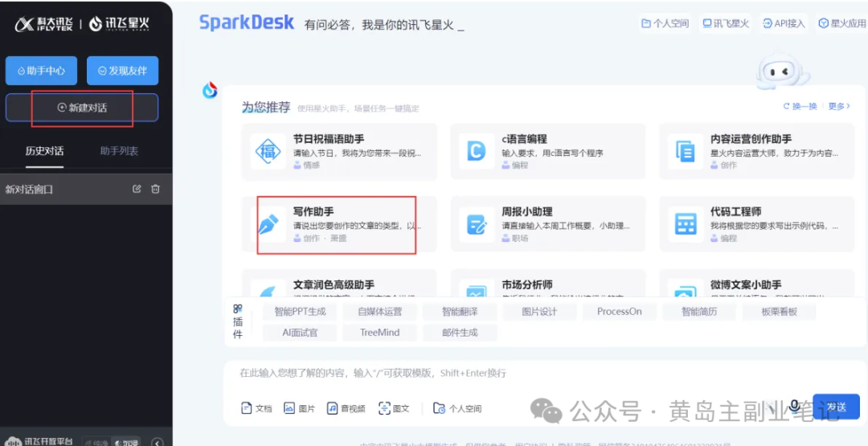Upload a picture via the 图片 icon
Viewport: 868px width, 446px height.
[x=300, y=408]
